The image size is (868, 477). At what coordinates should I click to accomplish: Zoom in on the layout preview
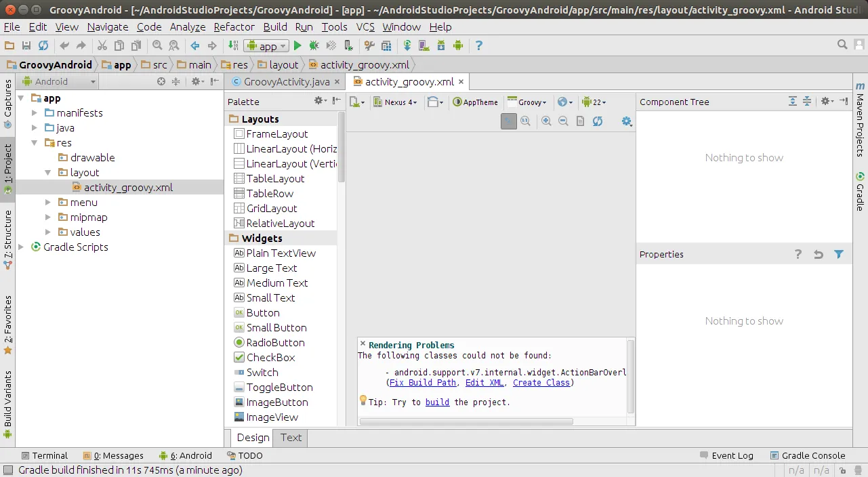tap(545, 121)
